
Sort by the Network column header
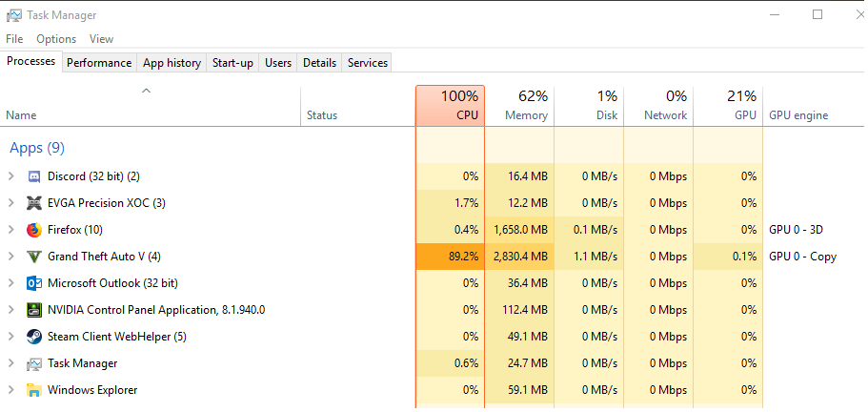658,106
